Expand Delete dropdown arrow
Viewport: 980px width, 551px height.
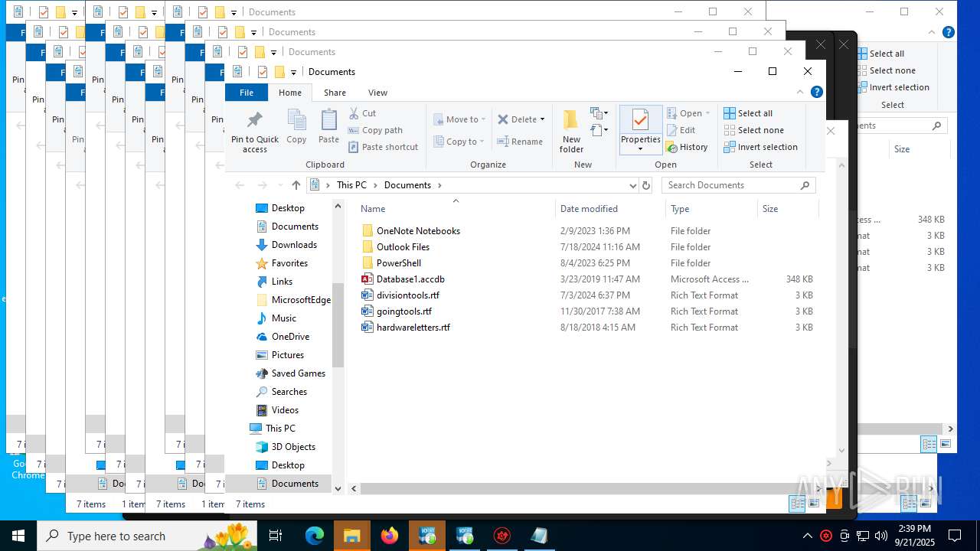pos(542,119)
